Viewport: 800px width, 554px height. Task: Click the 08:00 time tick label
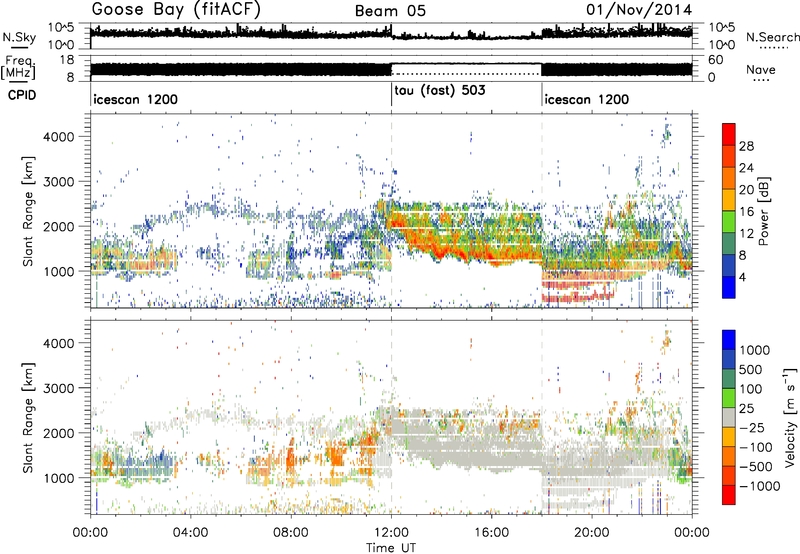[x=291, y=533]
